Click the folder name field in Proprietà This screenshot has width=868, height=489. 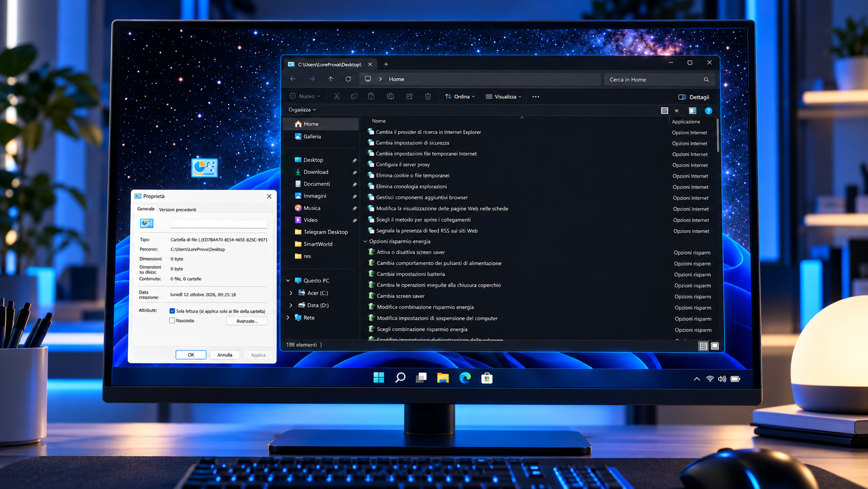point(219,224)
